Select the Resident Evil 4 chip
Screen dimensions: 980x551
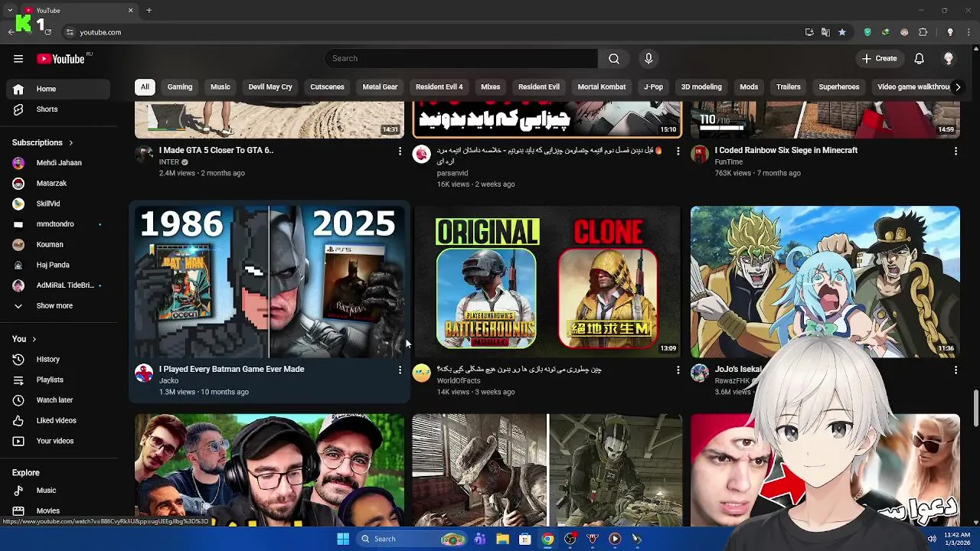[x=439, y=87]
